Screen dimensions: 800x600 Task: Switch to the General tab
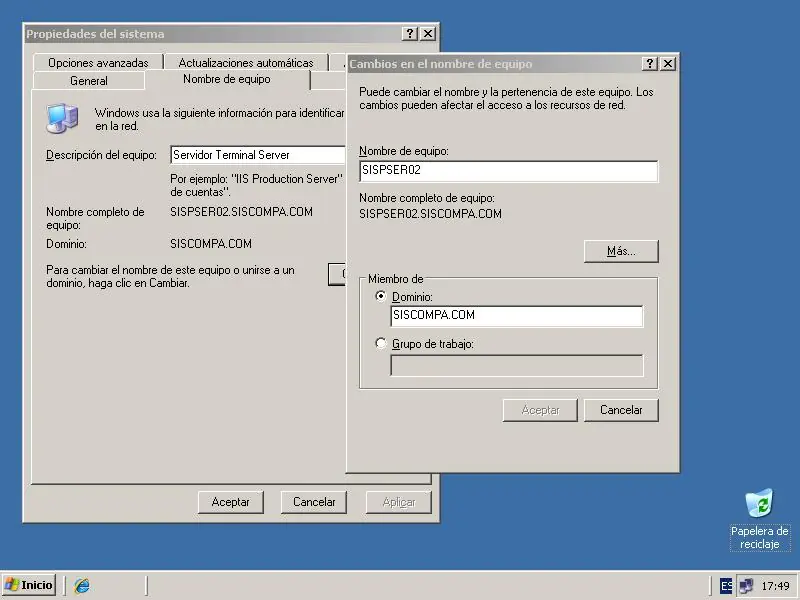[89, 81]
